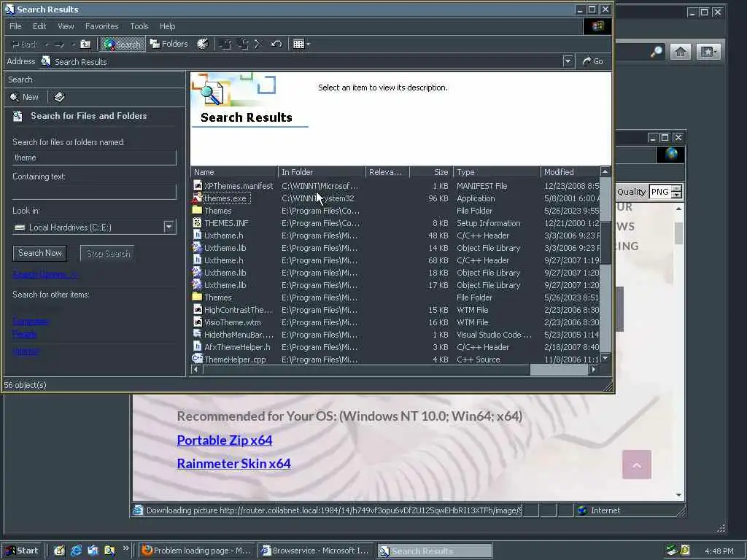Image resolution: width=747 pixels, height=560 pixels.
Task: Sort results by In Folder column
Action: click(322, 172)
